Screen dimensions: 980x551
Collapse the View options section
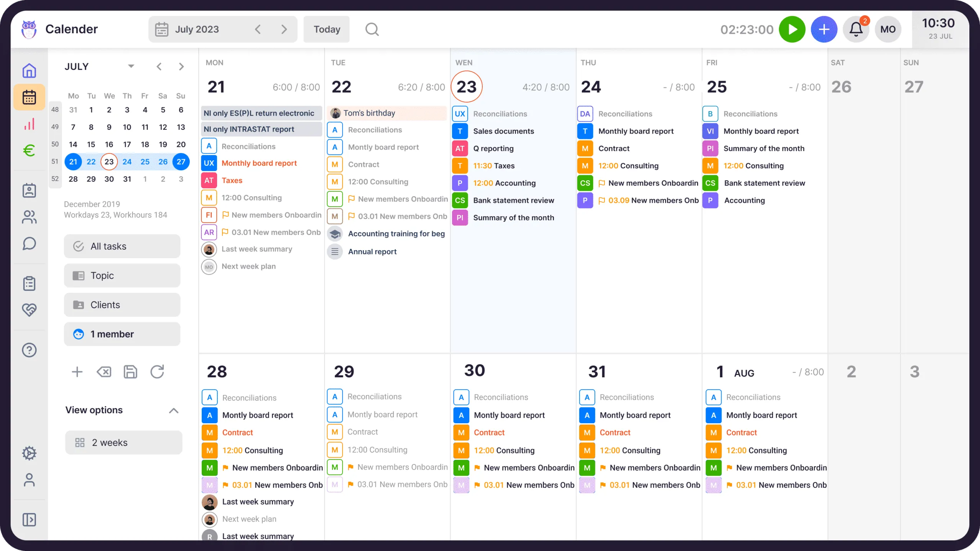174,410
